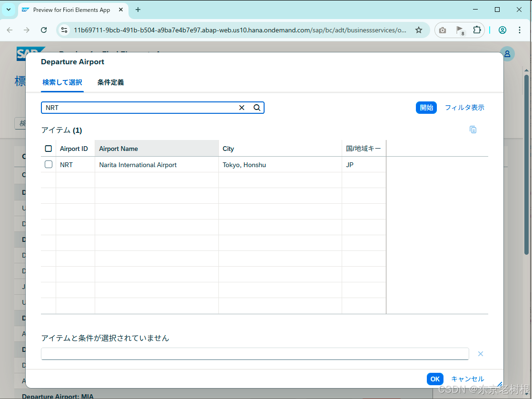Open the flag icon showing 8 in toolbar

tap(459, 30)
